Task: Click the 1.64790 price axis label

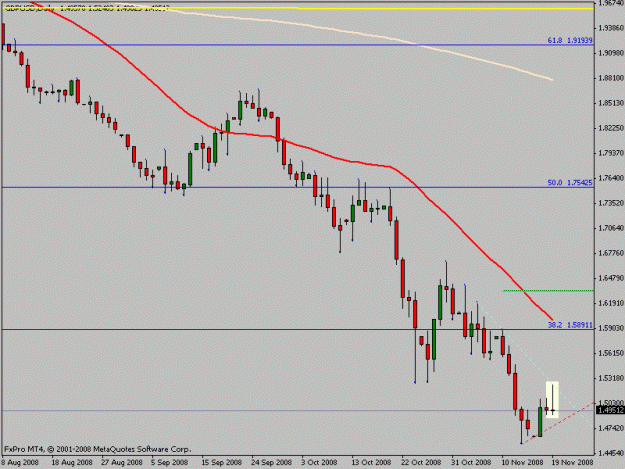Action: pos(611,278)
